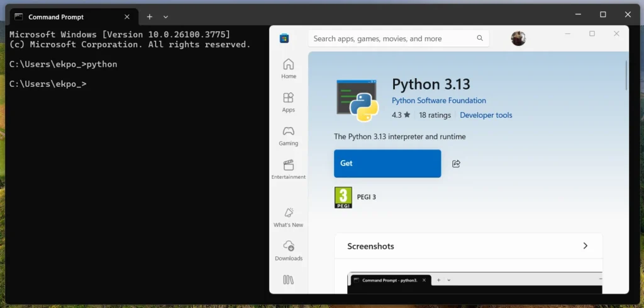The height and width of the screenshot is (308, 644).
Task: Click the PEGI 3 rating badge
Action: 343,197
